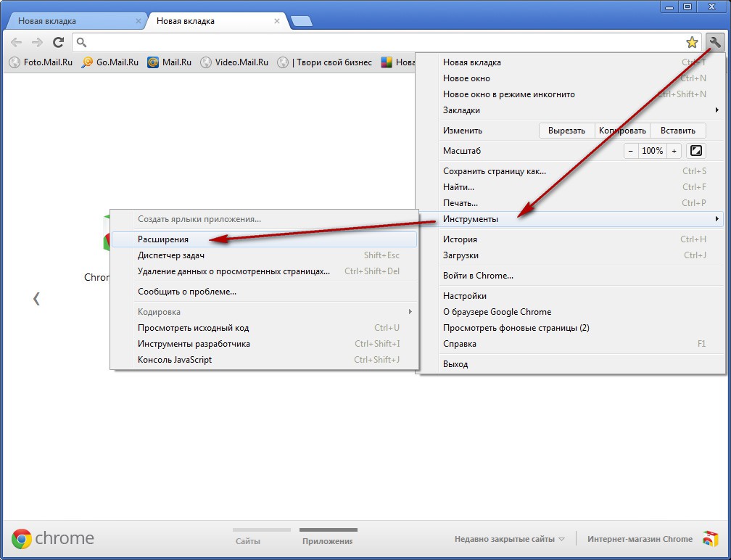Switch to the Сайты section
The width and height of the screenshot is (731, 560).
(248, 540)
